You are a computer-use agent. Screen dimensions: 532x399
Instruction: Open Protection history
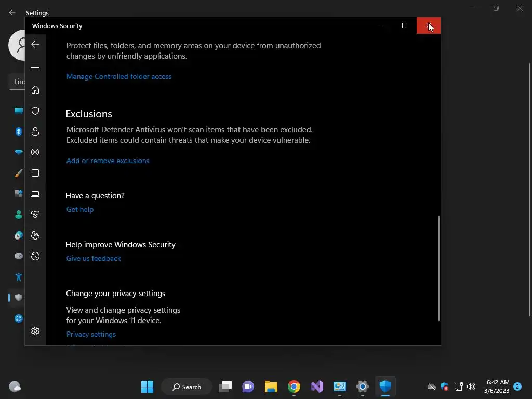[35, 256]
